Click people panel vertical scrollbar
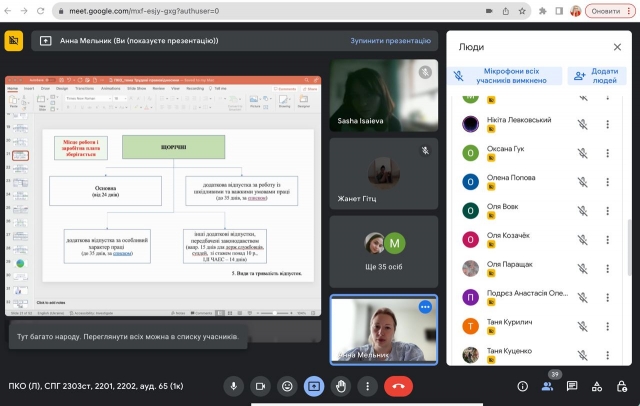This screenshot has height=406, width=640. click(629, 246)
